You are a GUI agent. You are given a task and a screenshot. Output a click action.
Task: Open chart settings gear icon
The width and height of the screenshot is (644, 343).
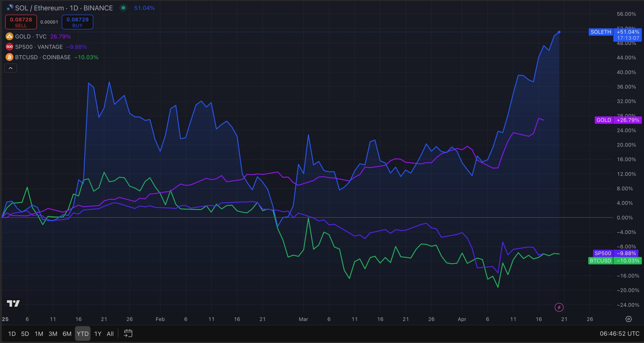pyautogui.click(x=628, y=319)
